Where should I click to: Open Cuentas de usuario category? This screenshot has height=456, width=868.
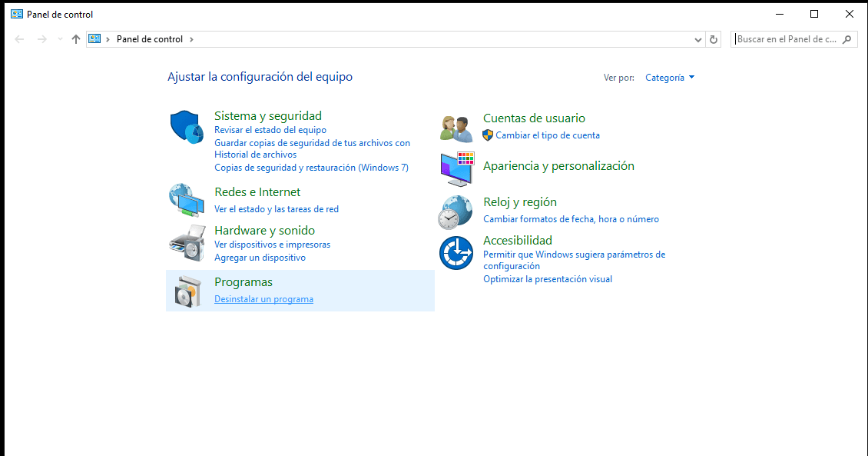(x=534, y=118)
